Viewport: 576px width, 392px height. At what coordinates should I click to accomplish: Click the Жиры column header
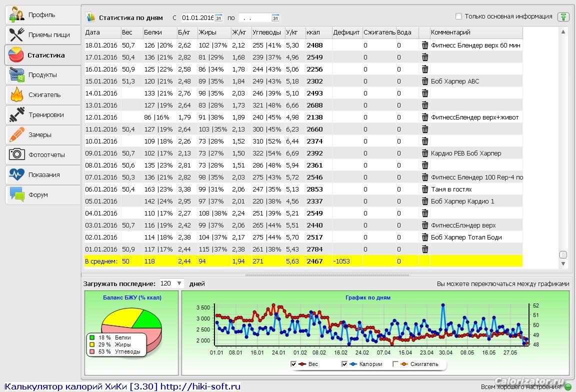(x=214, y=32)
